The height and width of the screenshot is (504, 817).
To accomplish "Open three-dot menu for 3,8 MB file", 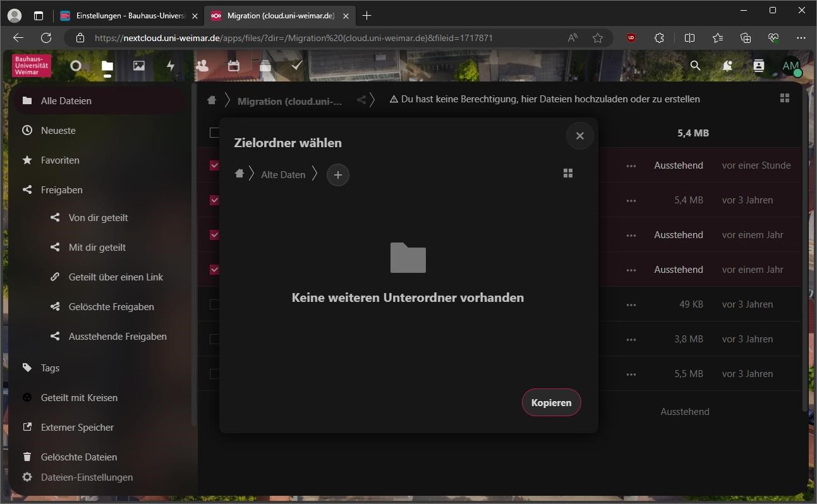I will coord(631,339).
